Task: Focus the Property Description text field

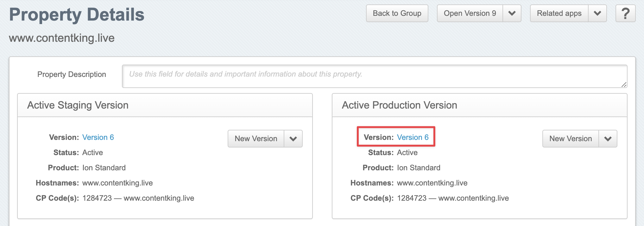Action: (375, 76)
